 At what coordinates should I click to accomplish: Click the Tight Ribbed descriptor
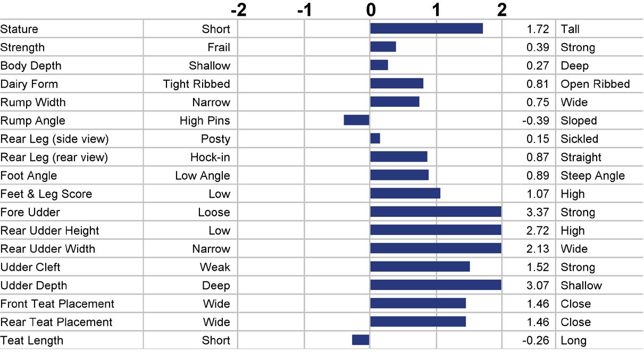(x=197, y=84)
